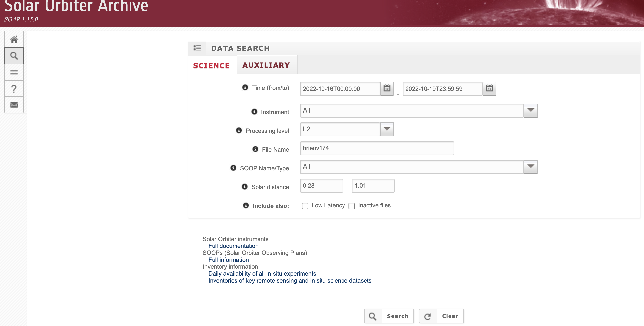Viewport: 644px width, 326px height.
Task: Toggle the Data Search panel list icon
Action: (197, 48)
